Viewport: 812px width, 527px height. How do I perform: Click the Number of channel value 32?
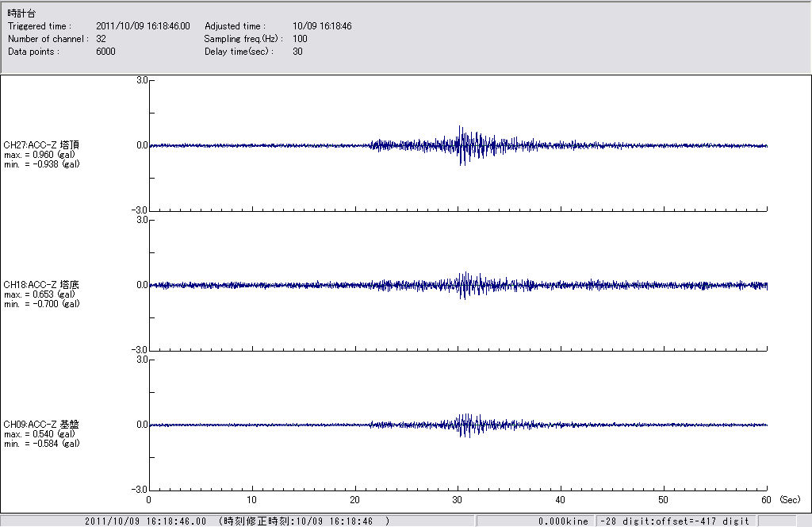coord(101,39)
